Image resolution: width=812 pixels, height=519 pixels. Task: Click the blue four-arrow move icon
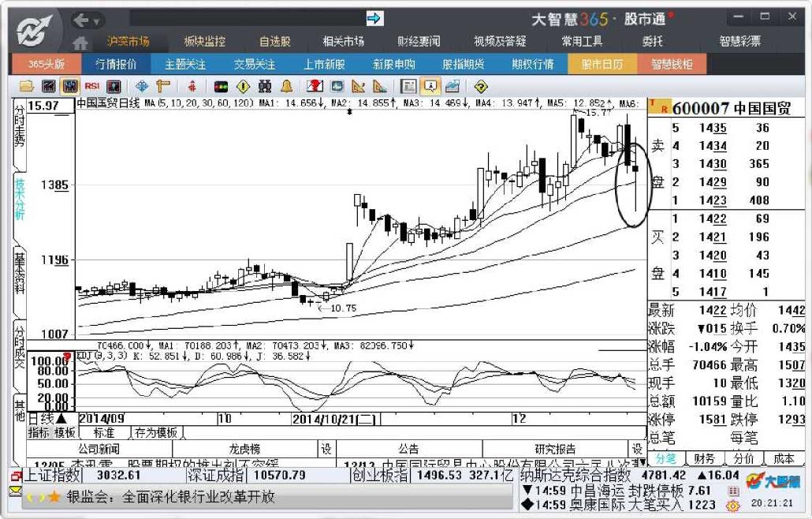[x=141, y=86]
